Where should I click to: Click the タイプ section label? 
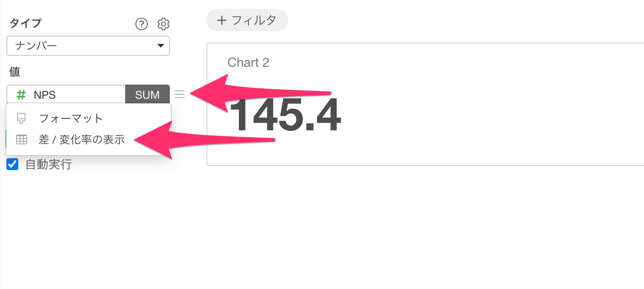(x=25, y=23)
